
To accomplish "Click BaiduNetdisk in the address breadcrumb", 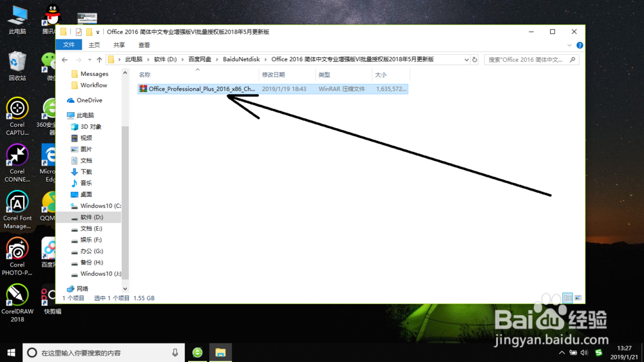I will tap(241, 59).
